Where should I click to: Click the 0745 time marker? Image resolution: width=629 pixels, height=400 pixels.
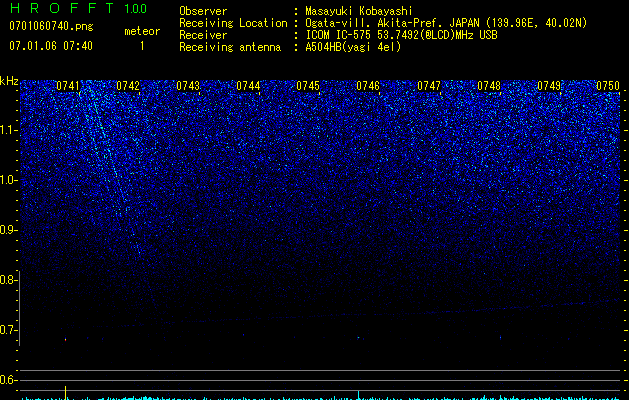pos(308,86)
